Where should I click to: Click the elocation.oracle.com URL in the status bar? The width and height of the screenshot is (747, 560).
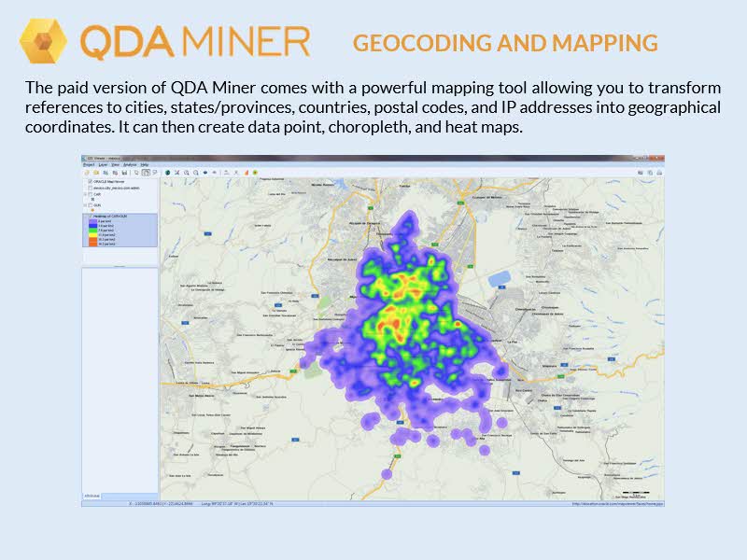pos(617,503)
